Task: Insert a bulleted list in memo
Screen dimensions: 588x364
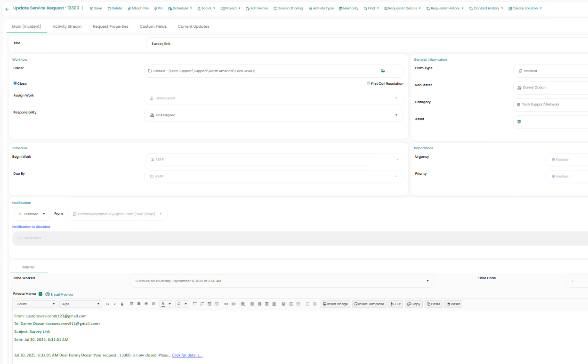Action: (195, 304)
